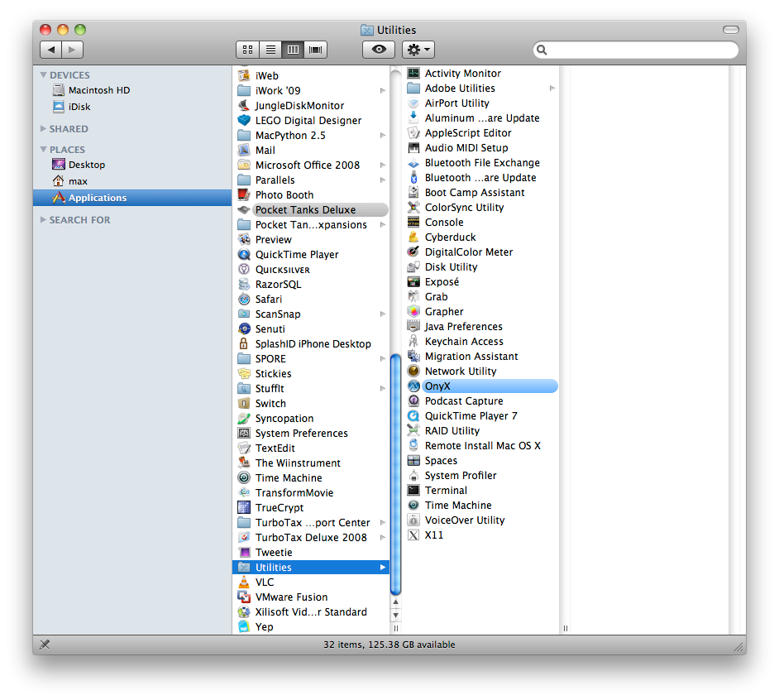The image size is (779, 700).
Task: Select the X11 app icon
Action: 413,535
